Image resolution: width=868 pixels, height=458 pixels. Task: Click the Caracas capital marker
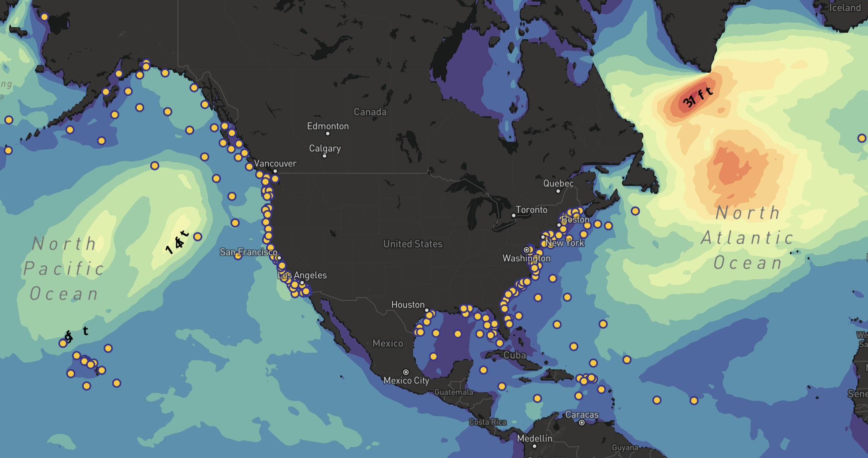pos(582,422)
